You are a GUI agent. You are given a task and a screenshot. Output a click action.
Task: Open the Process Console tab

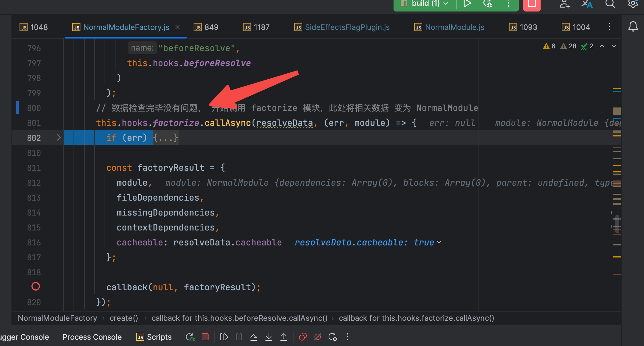pyautogui.click(x=92, y=337)
